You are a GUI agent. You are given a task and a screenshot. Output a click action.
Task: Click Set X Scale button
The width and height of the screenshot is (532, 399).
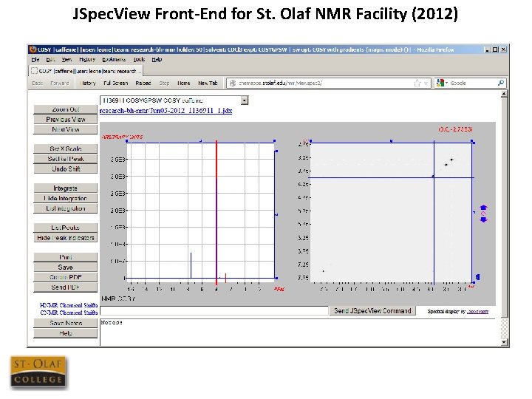(x=66, y=149)
